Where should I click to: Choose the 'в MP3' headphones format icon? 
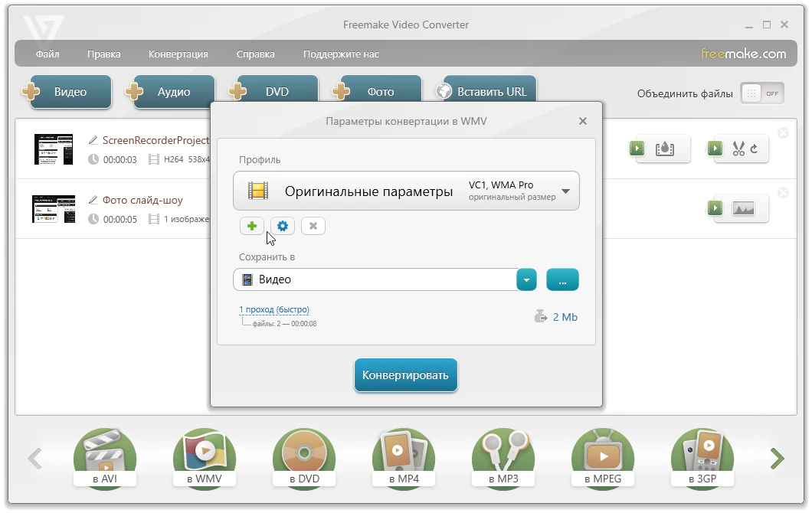pos(503,458)
